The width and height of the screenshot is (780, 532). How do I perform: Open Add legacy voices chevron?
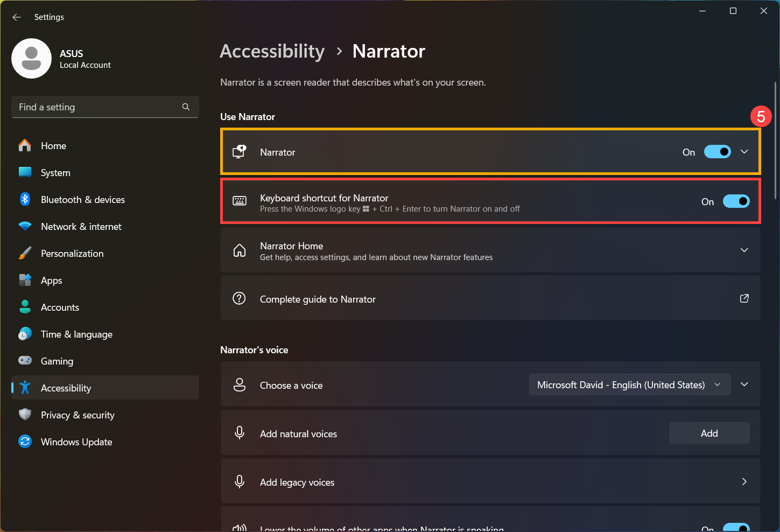pos(744,481)
